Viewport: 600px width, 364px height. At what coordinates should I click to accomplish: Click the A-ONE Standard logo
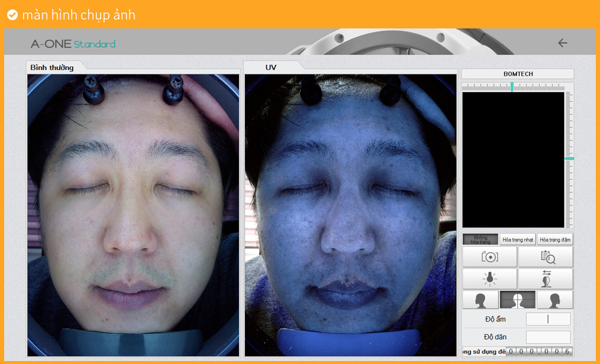pyautogui.click(x=73, y=44)
